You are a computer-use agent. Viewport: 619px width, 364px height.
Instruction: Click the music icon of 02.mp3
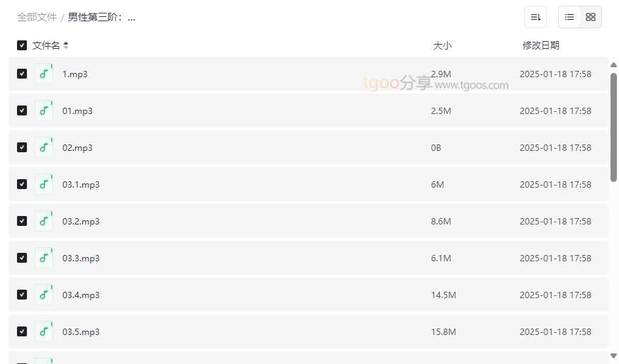pyautogui.click(x=44, y=147)
